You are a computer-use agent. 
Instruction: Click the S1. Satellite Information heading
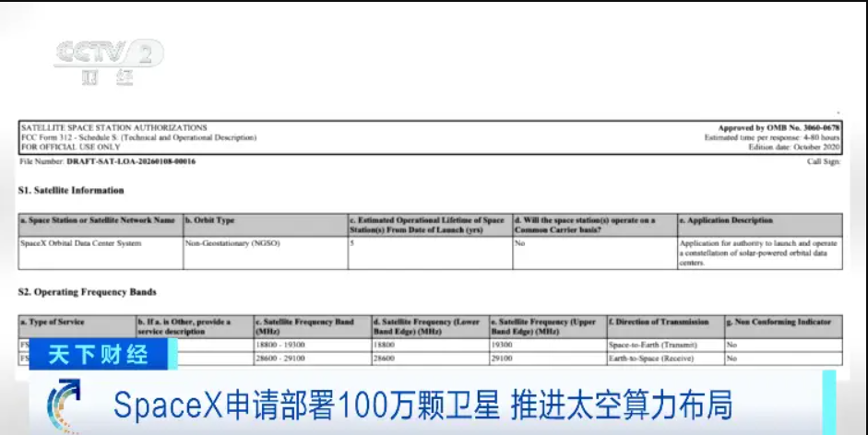coord(71,190)
